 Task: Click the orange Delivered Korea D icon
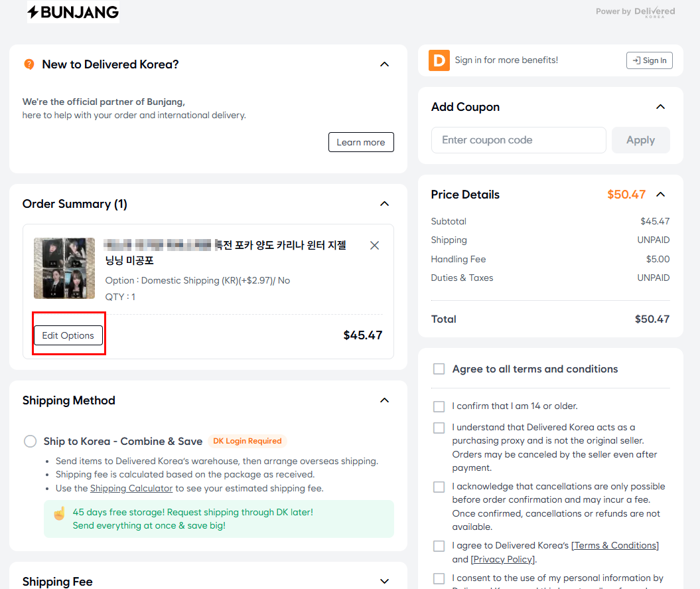click(439, 60)
